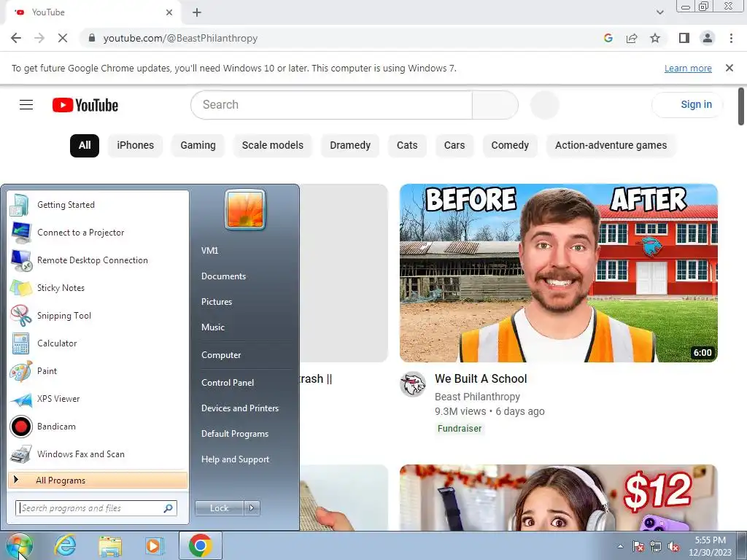
Task: Click the browser address bar URL
Action: click(x=181, y=38)
